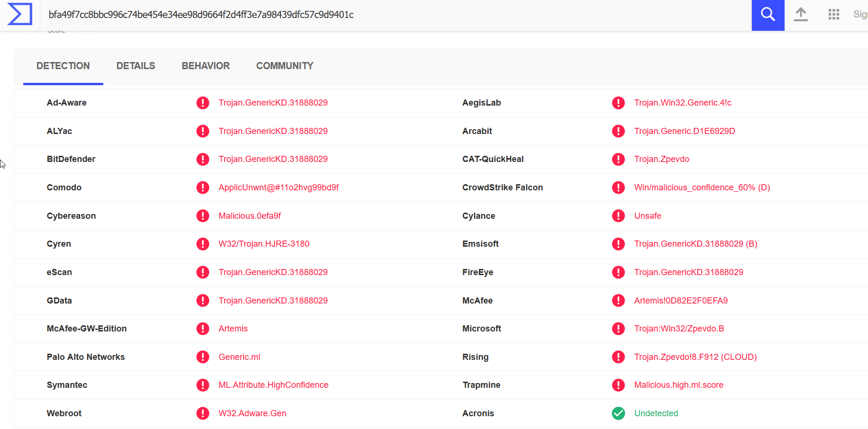The image size is (868, 429).
Task: Click the Sign in link
Action: (x=861, y=14)
